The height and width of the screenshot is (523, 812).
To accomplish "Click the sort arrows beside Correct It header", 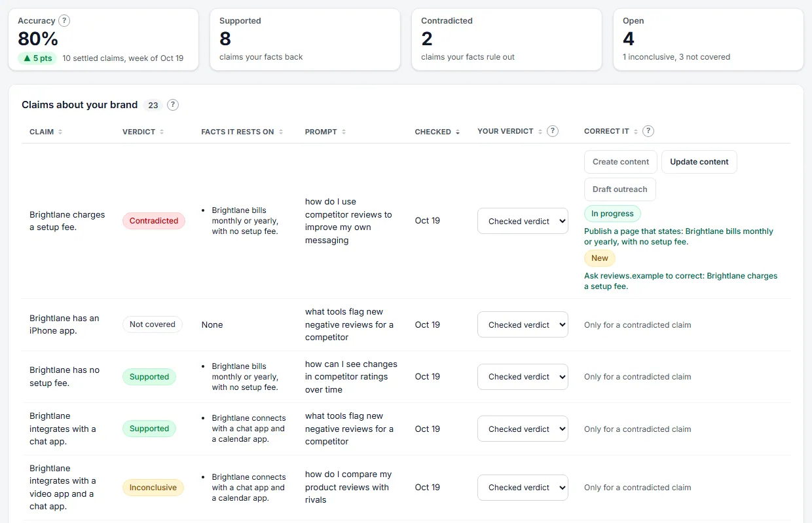I will pos(636,132).
